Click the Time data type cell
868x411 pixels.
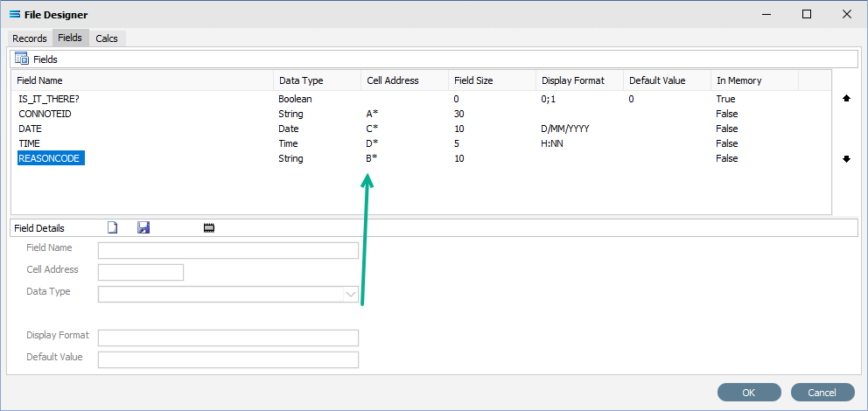pyautogui.click(x=288, y=143)
